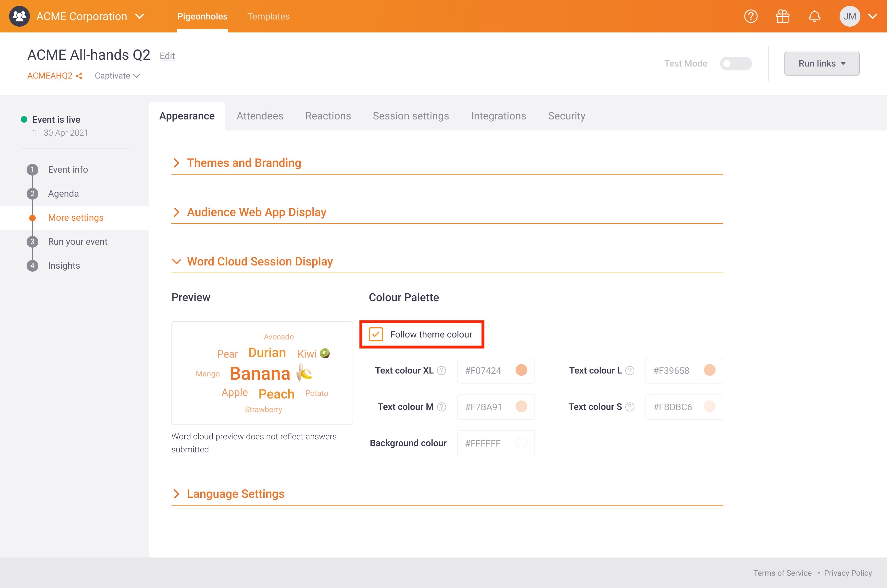Open Insights in sidebar

click(64, 265)
